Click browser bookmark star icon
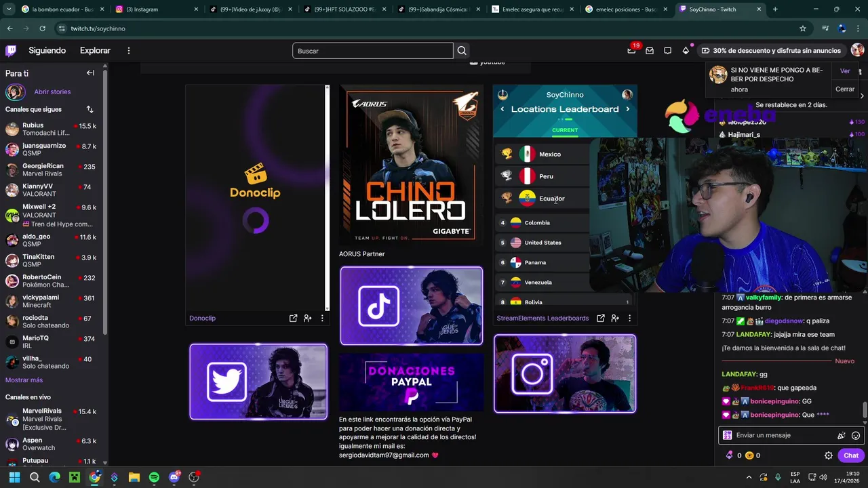This screenshot has height=488, width=868. [803, 28]
